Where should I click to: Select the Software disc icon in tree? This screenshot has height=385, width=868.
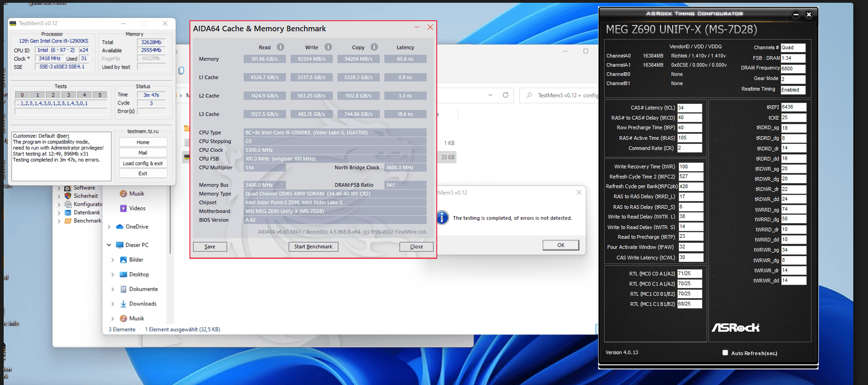(68, 188)
